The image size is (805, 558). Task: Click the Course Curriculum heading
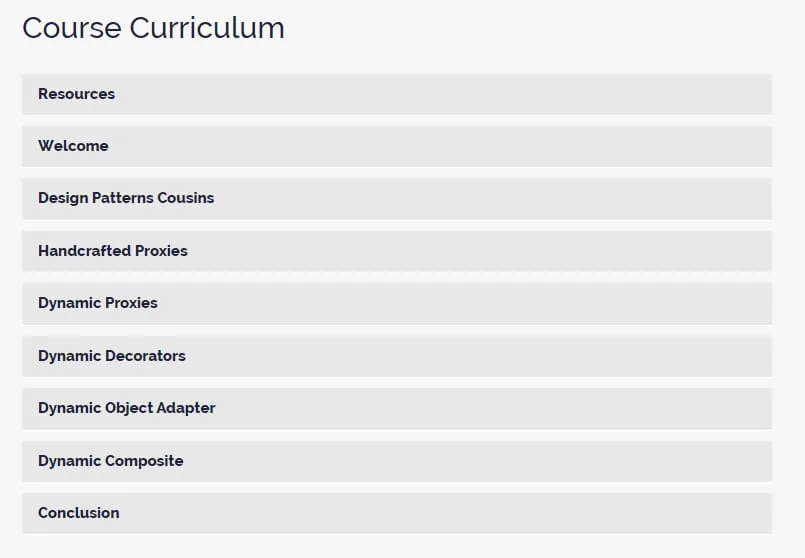point(153,28)
